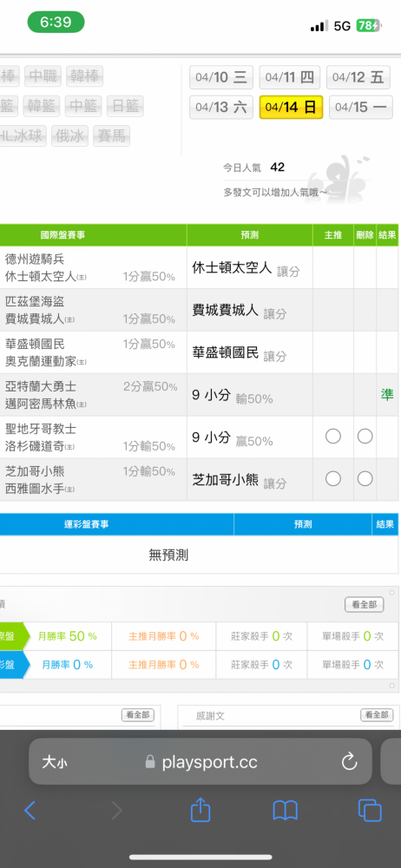This screenshot has width=401, height=868.
Task: Select the 04/13 六 date tab
Action: [221, 107]
